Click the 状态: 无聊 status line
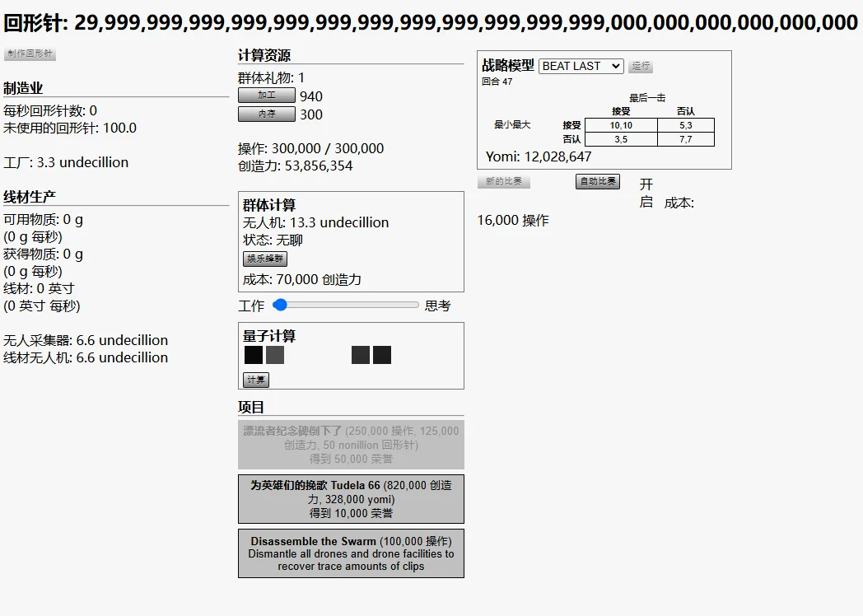Screen dimensions: 863x616 pyautogui.click(x=273, y=240)
